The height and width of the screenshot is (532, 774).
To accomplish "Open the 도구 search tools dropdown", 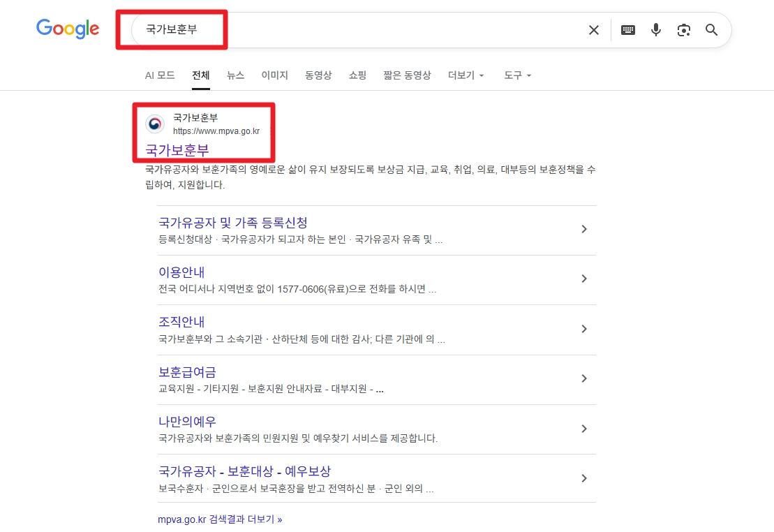I will coord(513,75).
